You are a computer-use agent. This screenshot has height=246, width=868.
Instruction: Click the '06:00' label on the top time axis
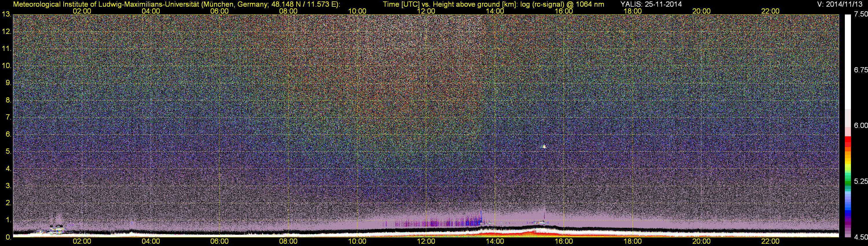tap(219, 11)
